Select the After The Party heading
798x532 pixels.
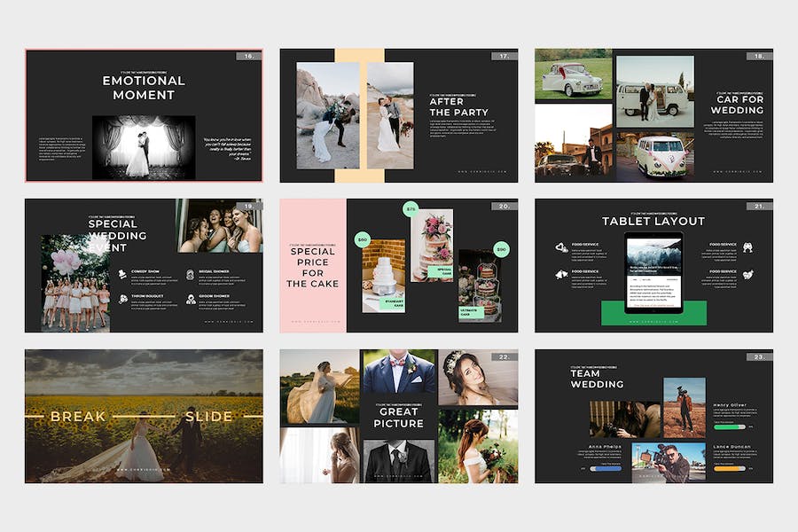click(458, 107)
